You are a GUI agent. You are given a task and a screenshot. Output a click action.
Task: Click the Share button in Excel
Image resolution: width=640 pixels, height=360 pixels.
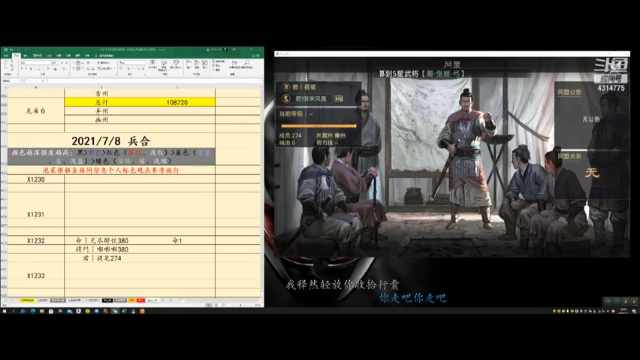click(x=256, y=56)
